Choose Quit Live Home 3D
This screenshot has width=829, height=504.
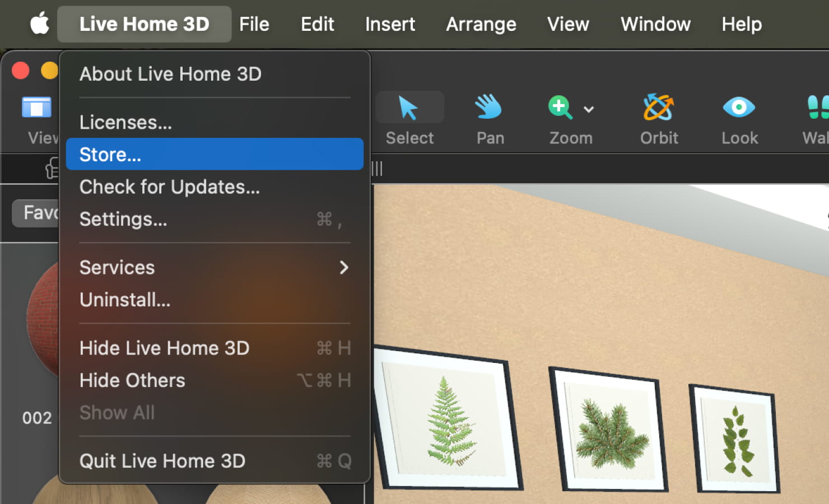point(162,460)
